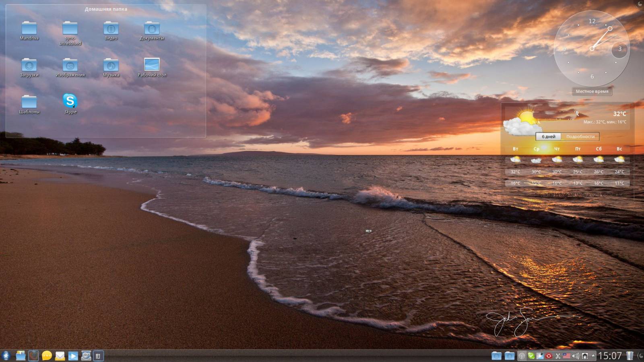Click the Макс.: 32°C, мин.: 16°C text
644x362 pixels.
605,122
